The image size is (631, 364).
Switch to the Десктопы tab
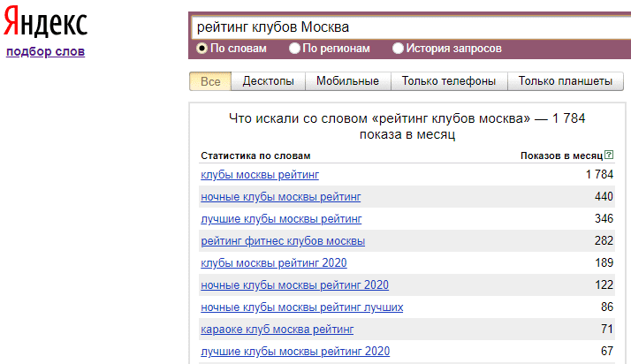click(x=269, y=81)
